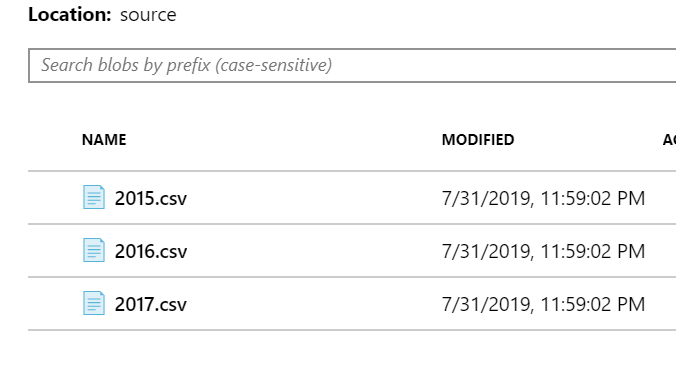
Task: Click the source location text
Action: [148, 15]
